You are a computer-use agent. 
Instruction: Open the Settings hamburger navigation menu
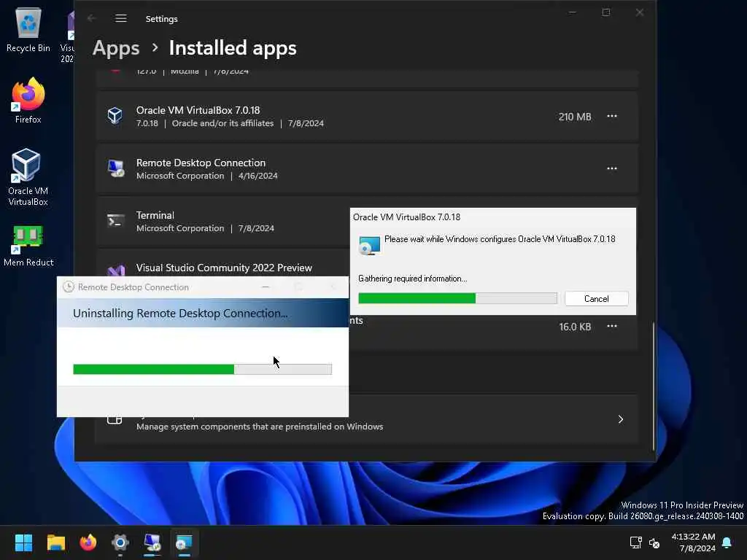(121, 18)
